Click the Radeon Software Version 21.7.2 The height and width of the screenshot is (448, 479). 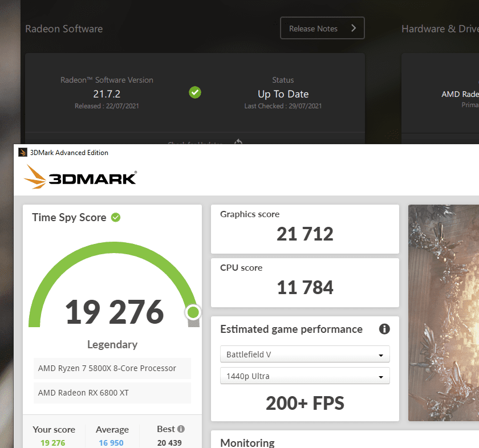click(x=107, y=94)
